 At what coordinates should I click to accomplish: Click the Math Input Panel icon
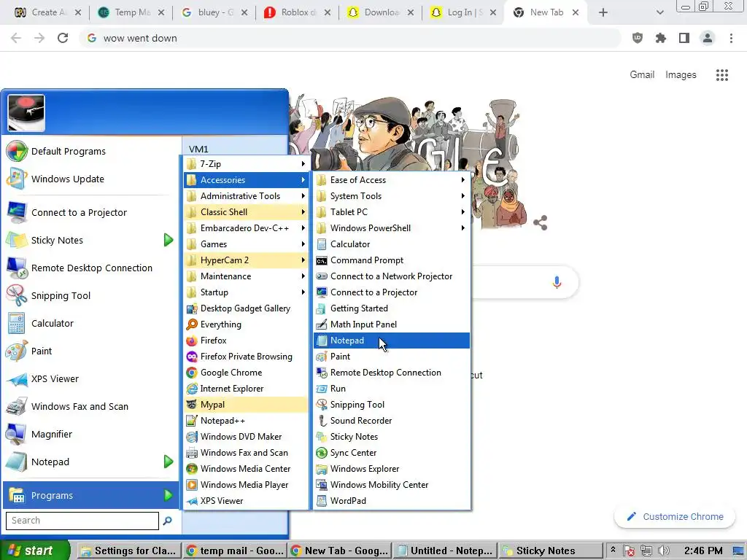322,324
